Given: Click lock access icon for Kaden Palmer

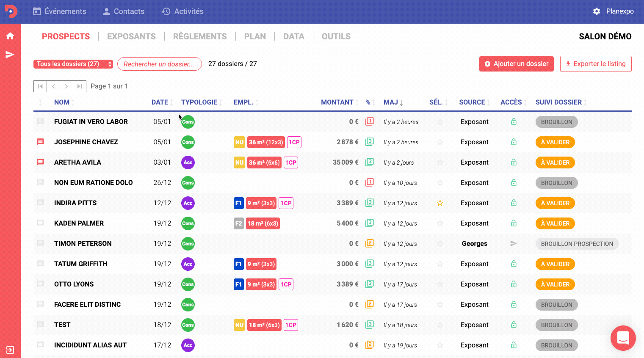Looking at the screenshot, I should coord(514,223).
